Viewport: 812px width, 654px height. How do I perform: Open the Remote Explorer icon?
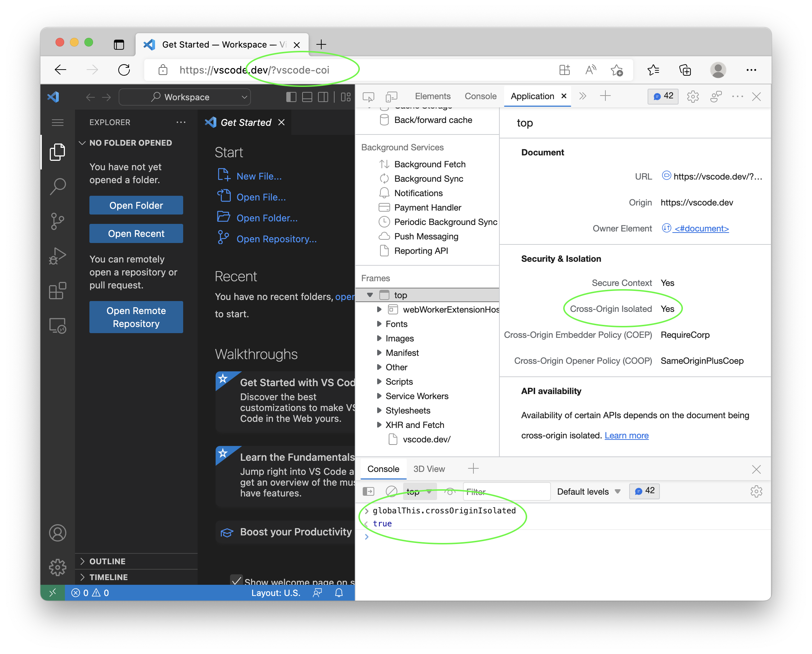point(57,325)
